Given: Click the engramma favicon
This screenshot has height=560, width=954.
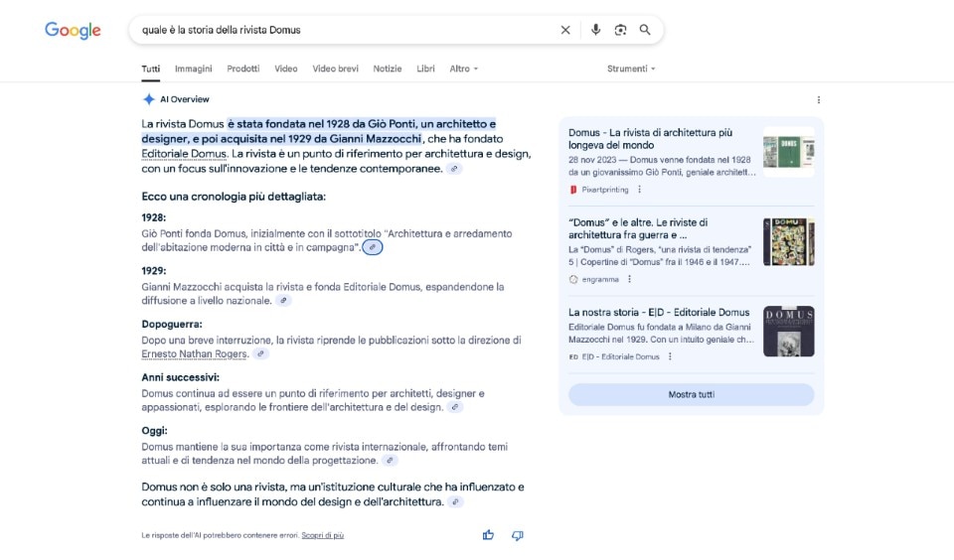Looking at the screenshot, I should point(573,279).
